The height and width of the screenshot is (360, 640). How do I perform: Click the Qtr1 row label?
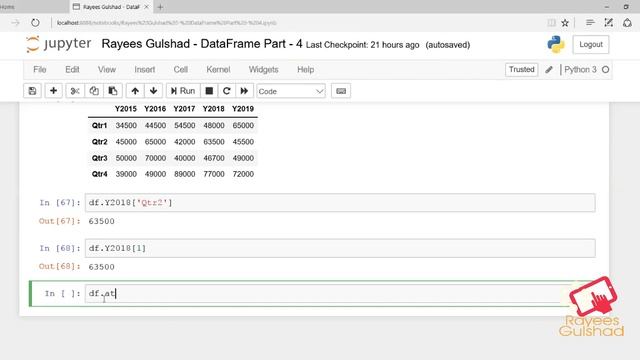click(99, 126)
